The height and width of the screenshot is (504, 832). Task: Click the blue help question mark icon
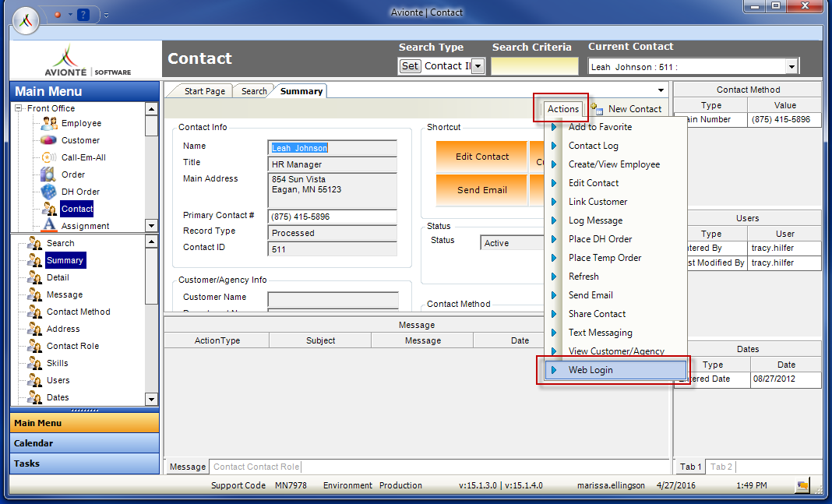click(84, 15)
